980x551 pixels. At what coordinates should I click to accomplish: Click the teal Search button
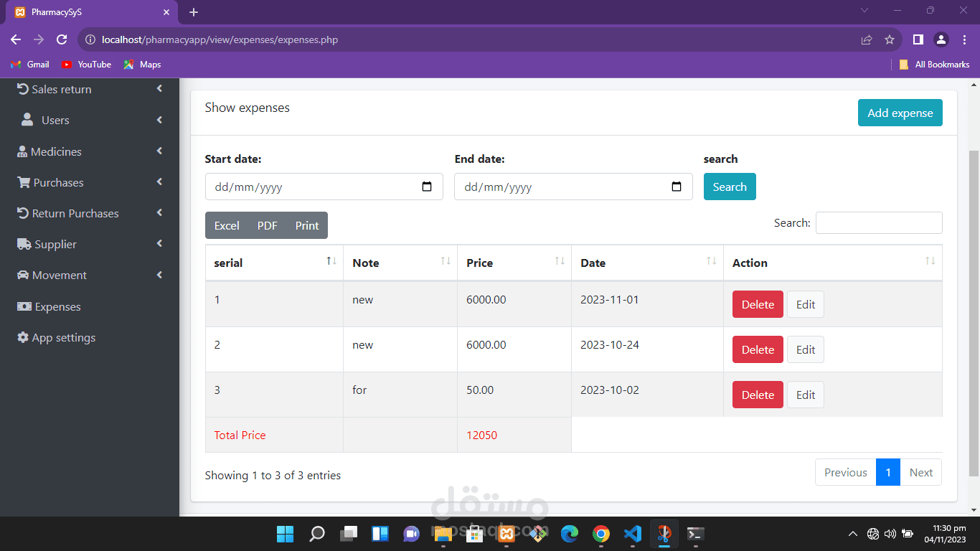[x=730, y=187]
